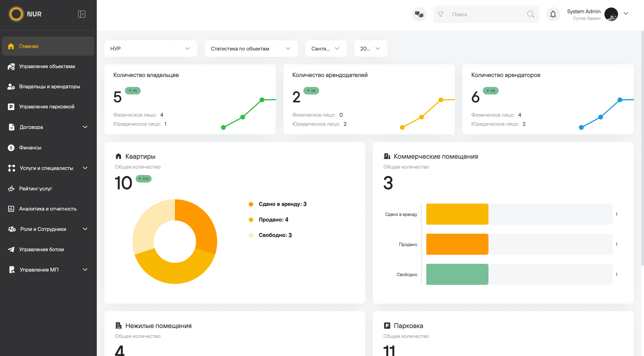
Task: Expand Управление МП chevron
Action: click(85, 270)
